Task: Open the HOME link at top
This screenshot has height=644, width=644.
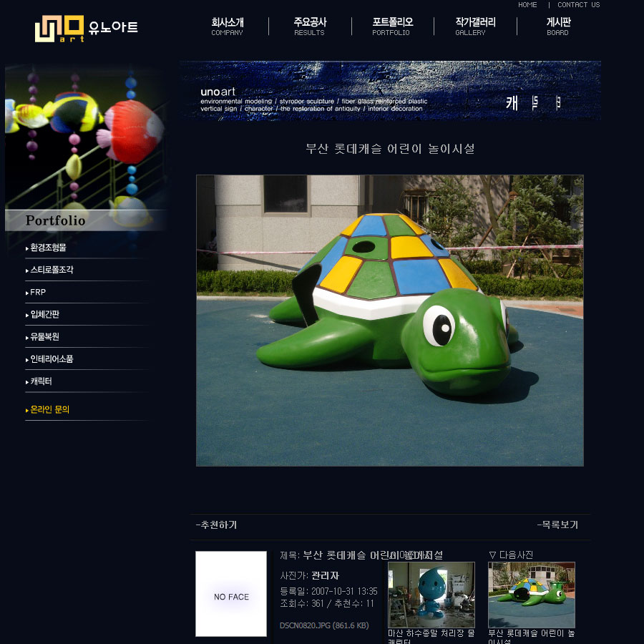Action: (x=527, y=5)
